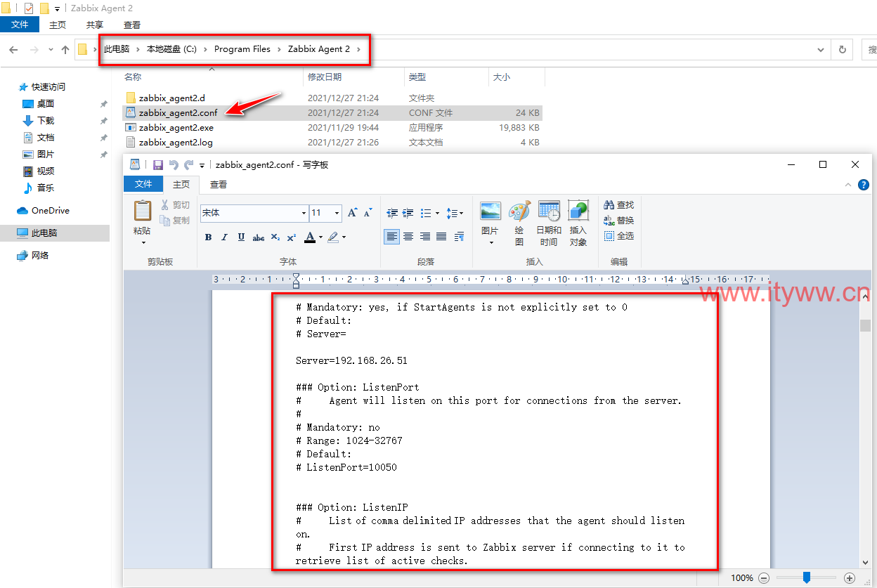Viewport: 877px width, 588px height.
Task: Click the font color A swatch
Action: 310,237
